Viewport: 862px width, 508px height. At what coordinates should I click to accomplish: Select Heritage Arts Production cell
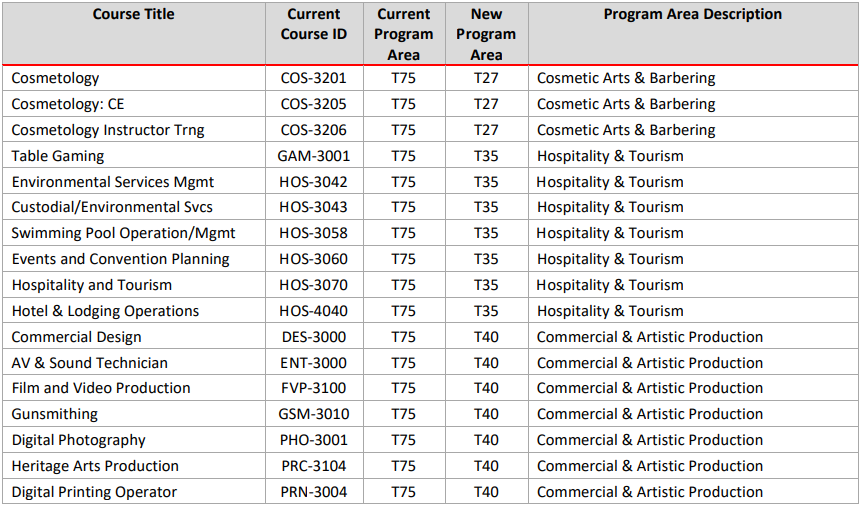tap(95, 466)
